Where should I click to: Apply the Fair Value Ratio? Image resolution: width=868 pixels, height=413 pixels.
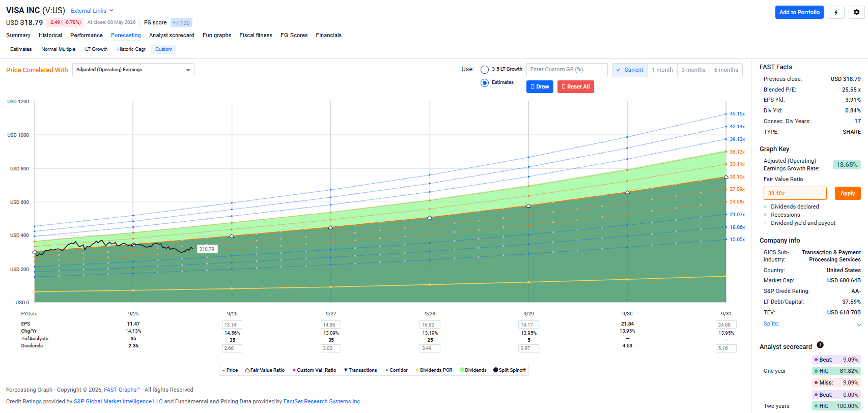click(x=848, y=193)
